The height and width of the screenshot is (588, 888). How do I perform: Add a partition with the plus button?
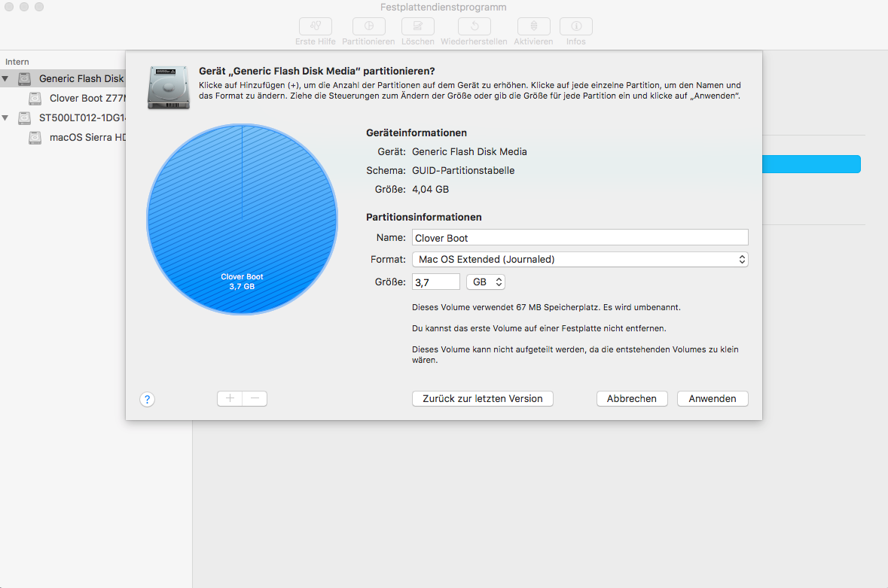tap(230, 398)
